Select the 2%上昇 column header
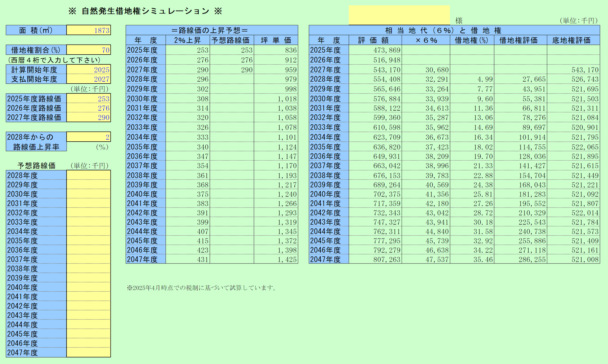 187,40
